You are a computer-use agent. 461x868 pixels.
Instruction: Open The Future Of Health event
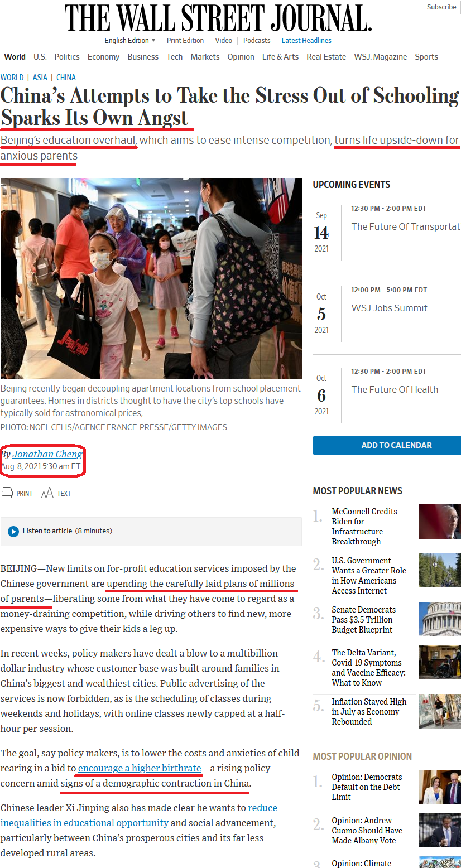tap(395, 389)
